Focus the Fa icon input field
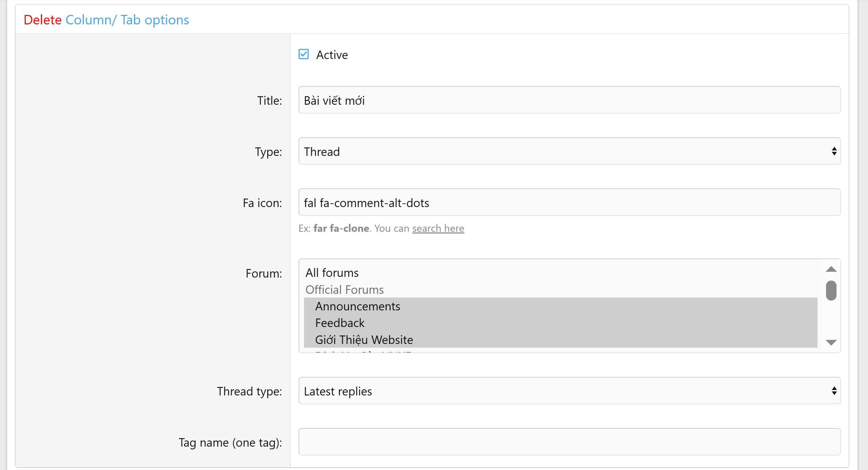This screenshot has height=470, width=868. pyautogui.click(x=569, y=203)
